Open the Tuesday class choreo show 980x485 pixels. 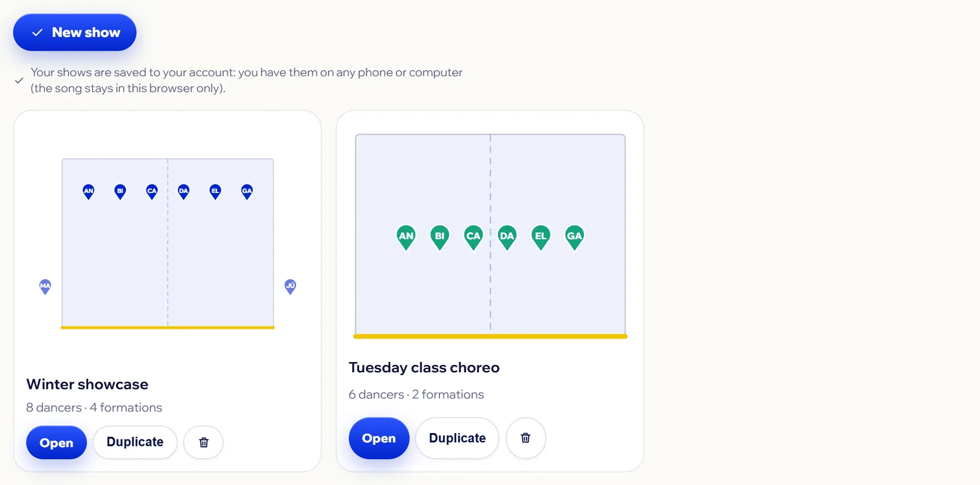click(379, 438)
